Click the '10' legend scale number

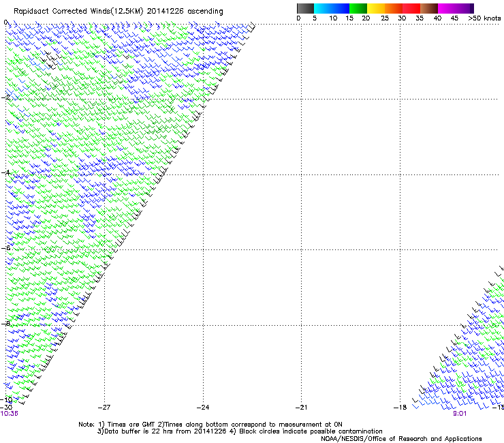pos(333,18)
